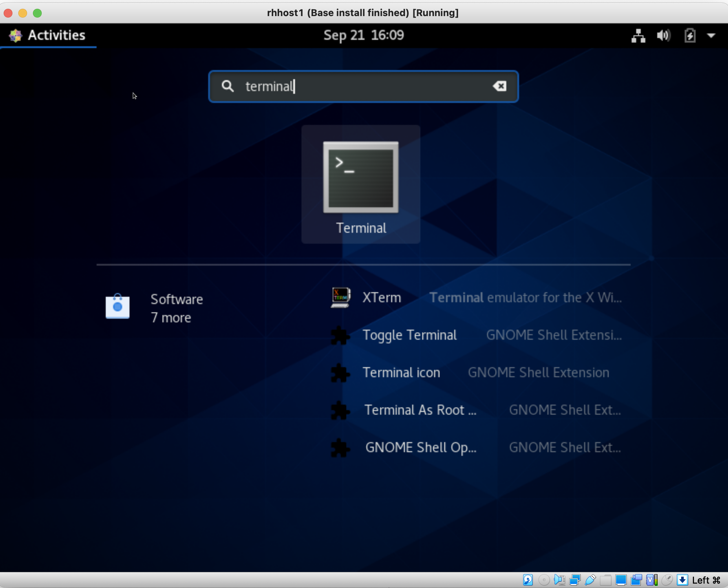Select Toggle Terminal extension result
This screenshot has width=728, height=588.
(x=476, y=335)
